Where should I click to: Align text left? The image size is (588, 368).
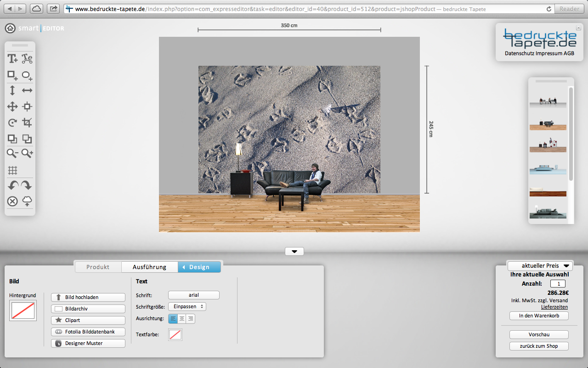tap(173, 318)
